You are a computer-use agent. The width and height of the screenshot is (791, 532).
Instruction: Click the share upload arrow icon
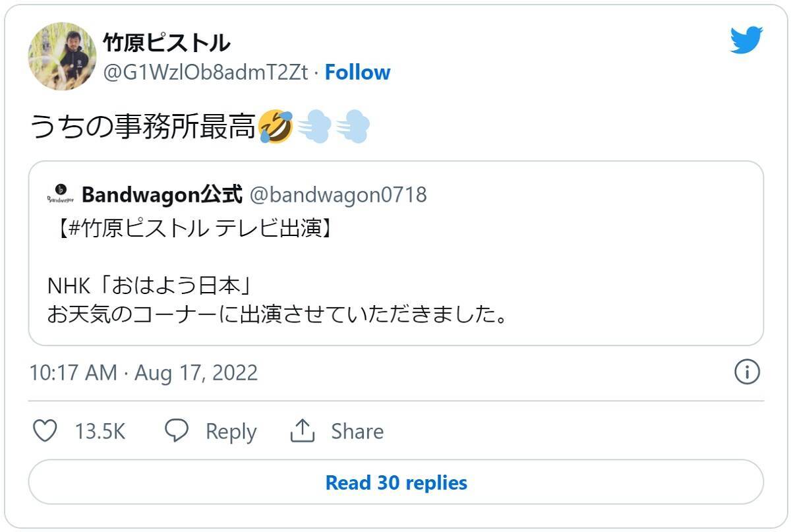pyautogui.click(x=301, y=431)
